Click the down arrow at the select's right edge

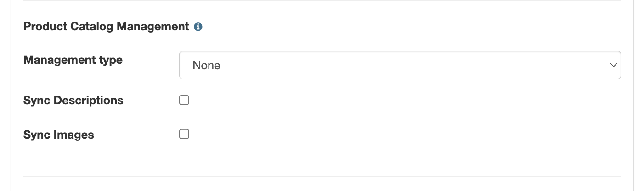[613, 65]
